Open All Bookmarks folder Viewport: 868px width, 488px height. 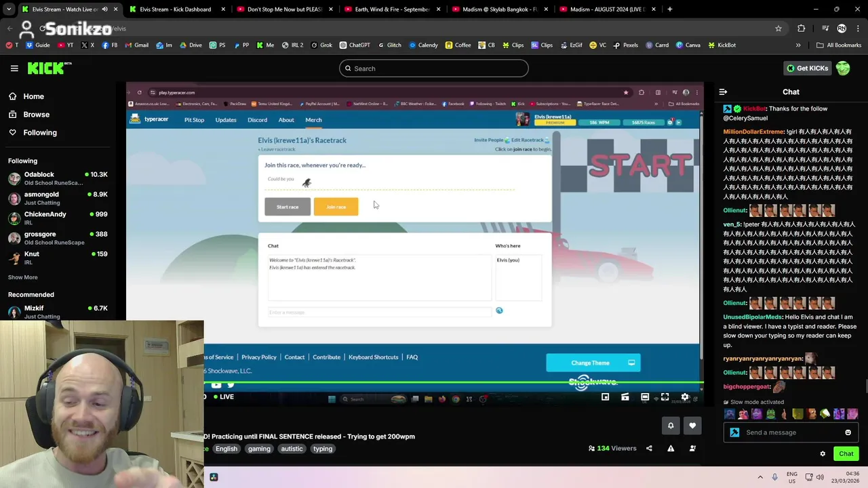(839, 45)
